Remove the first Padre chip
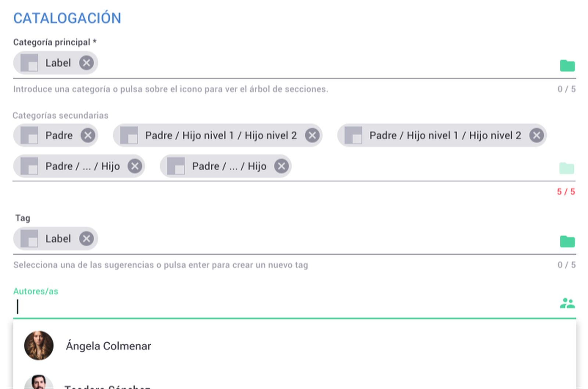This screenshot has width=588, height=389. (88, 136)
